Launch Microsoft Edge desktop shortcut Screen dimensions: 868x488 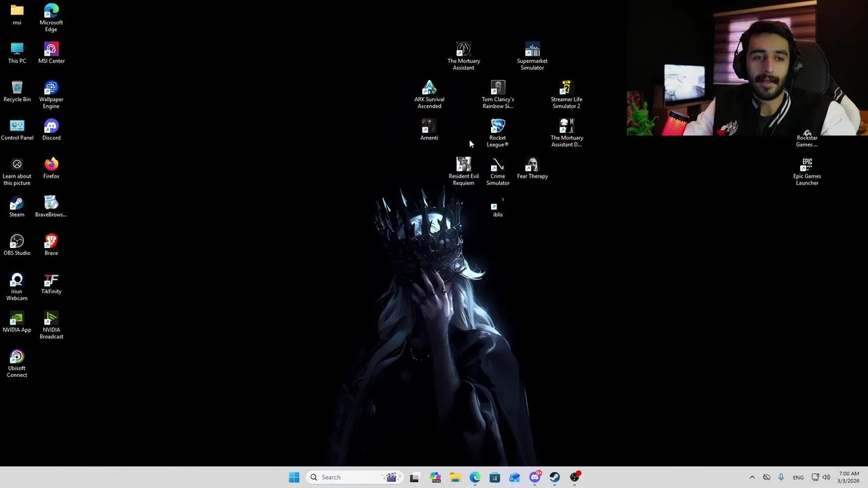tap(51, 18)
